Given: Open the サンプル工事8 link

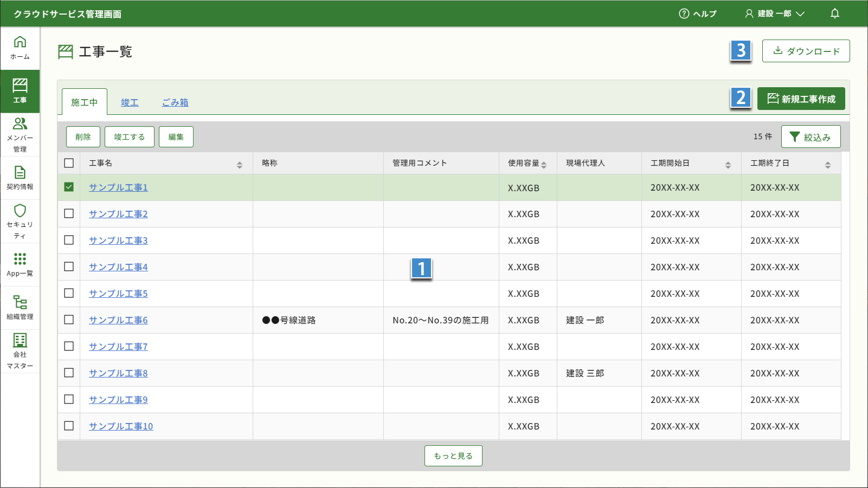Looking at the screenshot, I should tap(118, 373).
